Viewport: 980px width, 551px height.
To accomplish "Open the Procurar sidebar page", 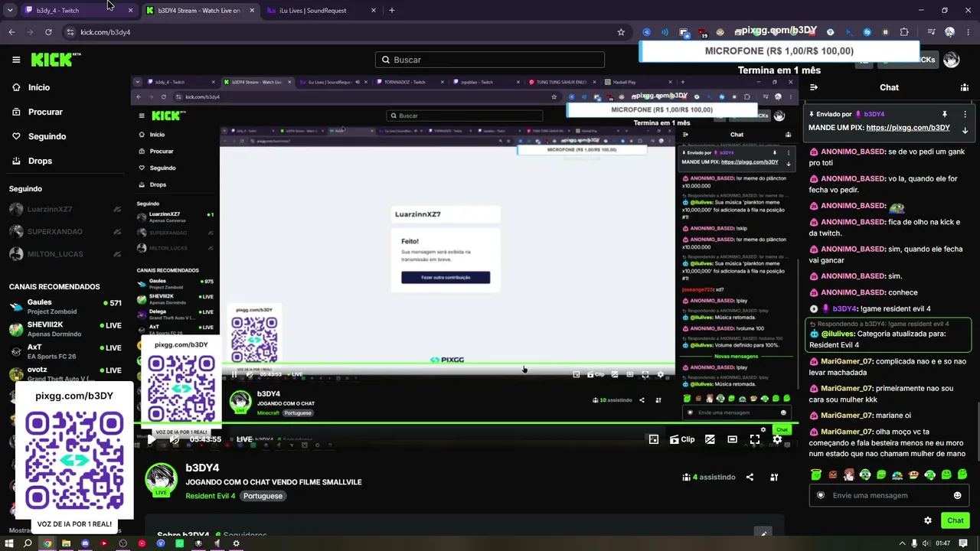I will click(x=45, y=112).
